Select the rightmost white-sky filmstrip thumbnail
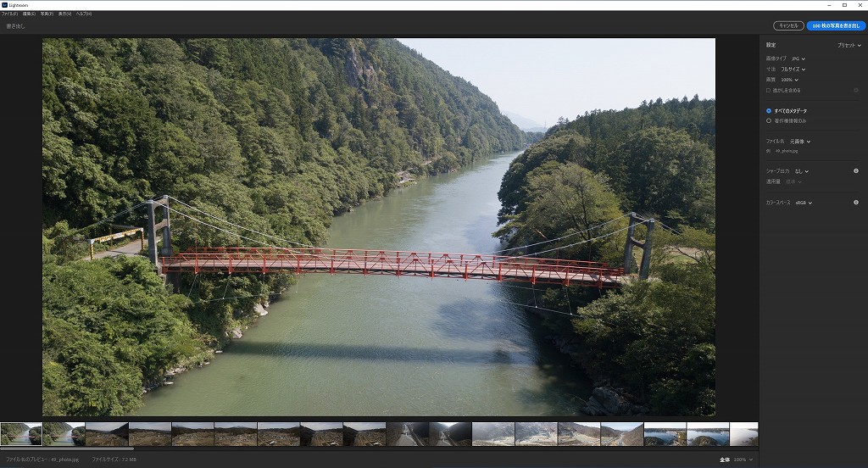Image resolution: width=868 pixels, height=468 pixels. click(x=743, y=434)
